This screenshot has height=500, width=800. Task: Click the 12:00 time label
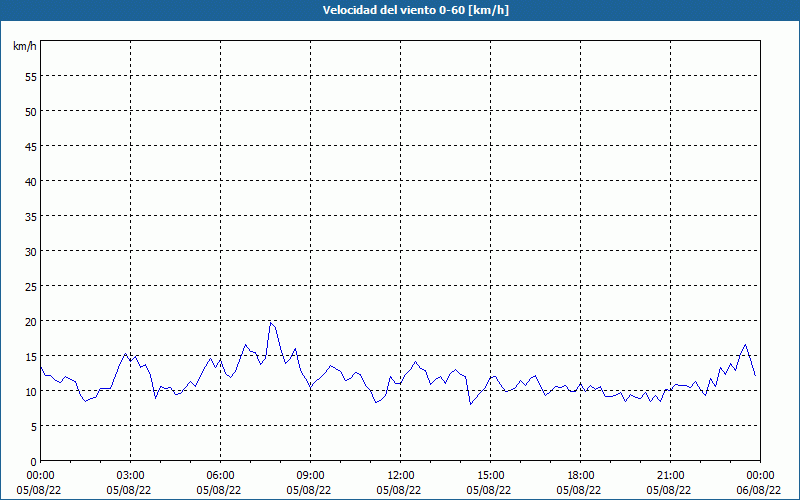401,476
